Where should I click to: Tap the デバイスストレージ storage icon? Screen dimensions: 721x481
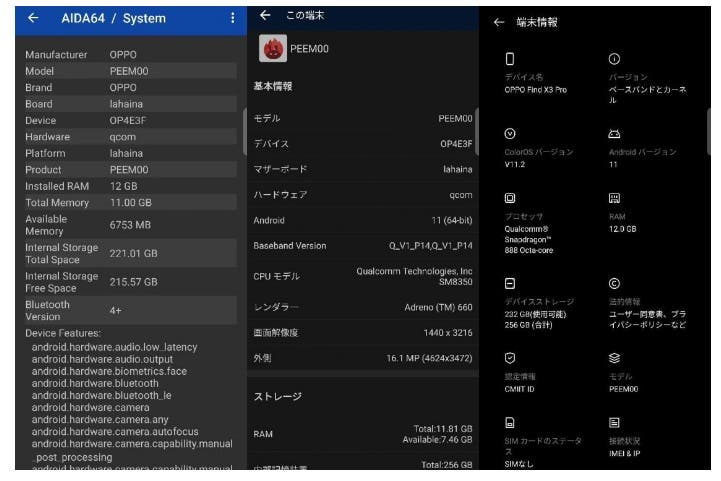click(x=510, y=284)
